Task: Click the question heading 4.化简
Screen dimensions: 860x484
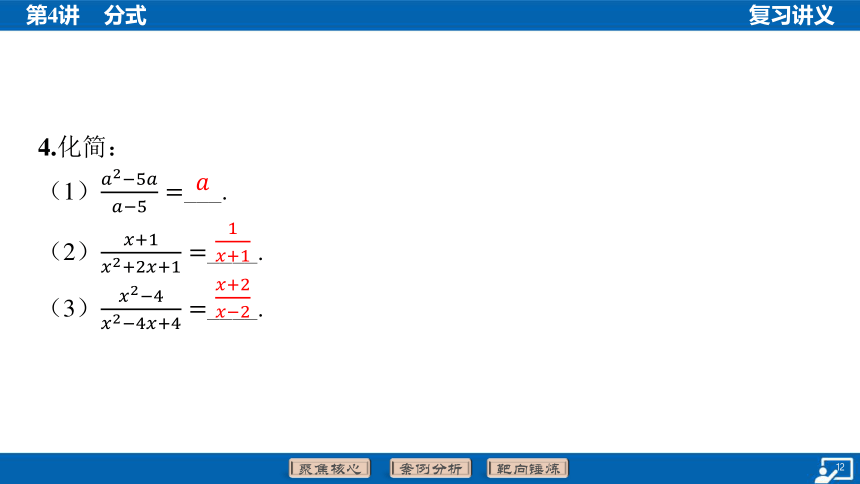Action: (x=77, y=147)
